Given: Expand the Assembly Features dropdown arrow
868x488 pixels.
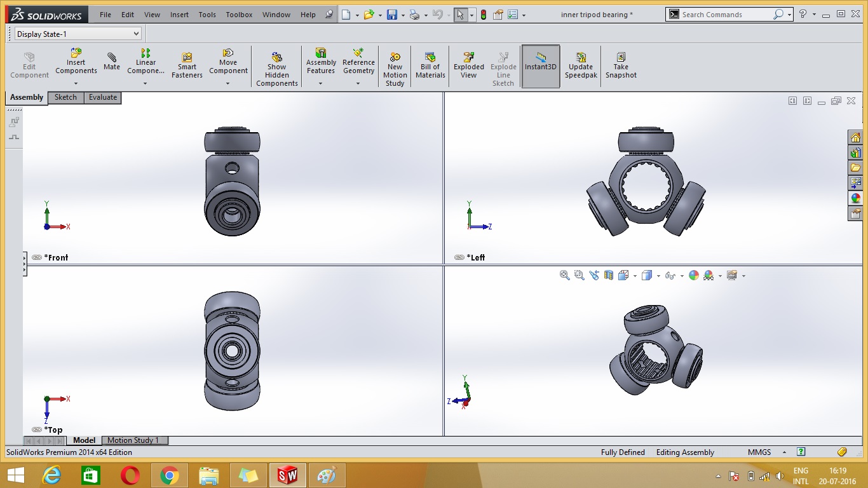Looking at the screenshot, I should coord(321,83).
